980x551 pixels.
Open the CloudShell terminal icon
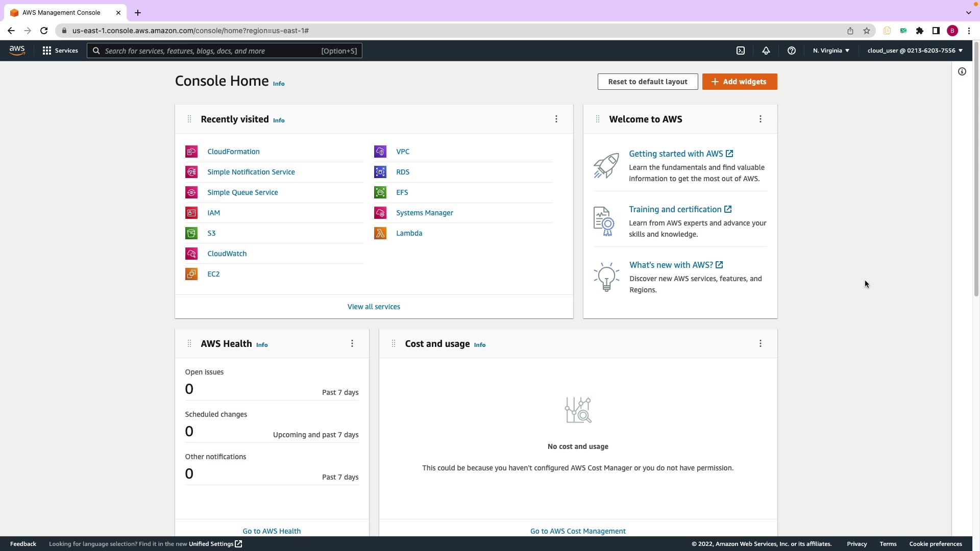pos(741,51)
